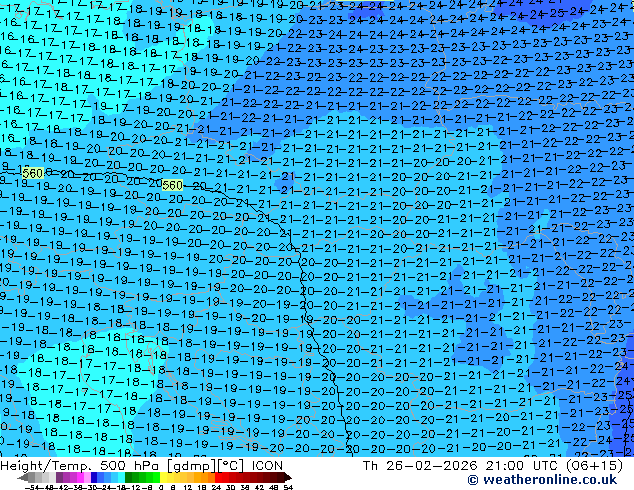This screenshot has height=490, width=634.
Task: Click the '[gdmp][°C]' units label
Action: click(x=205, y=466)
